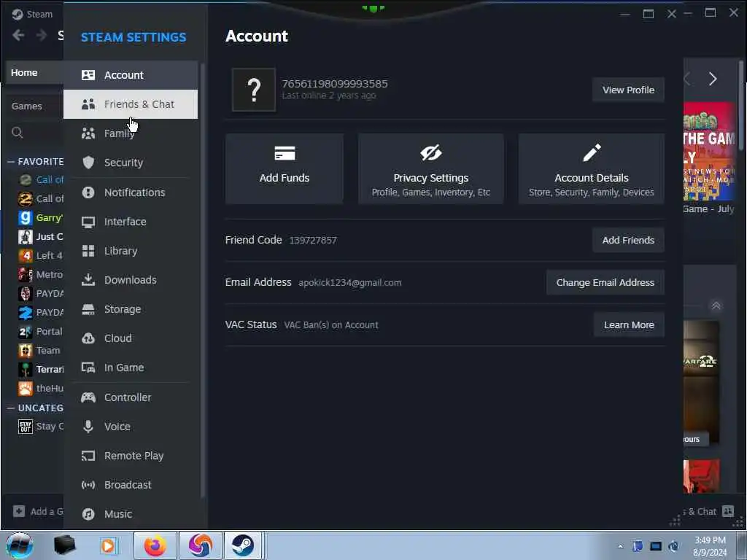Select theHunter in game list

(41, 388)
